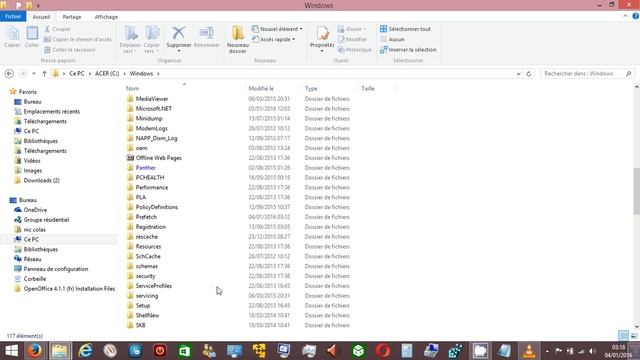The width and height of the screenshot is (640, 360).
Task: Click Aucun to deselect all
Action: coord(392,39)
